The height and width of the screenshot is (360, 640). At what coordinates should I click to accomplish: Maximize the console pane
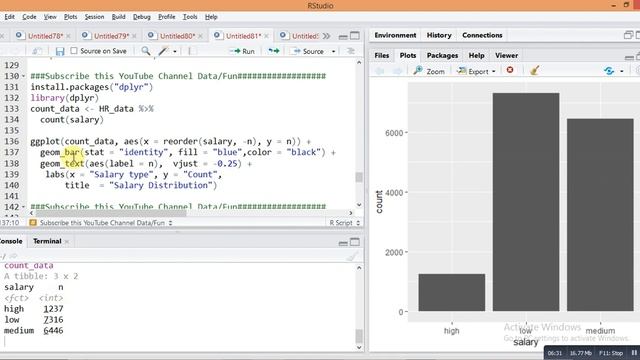(355, 242)
